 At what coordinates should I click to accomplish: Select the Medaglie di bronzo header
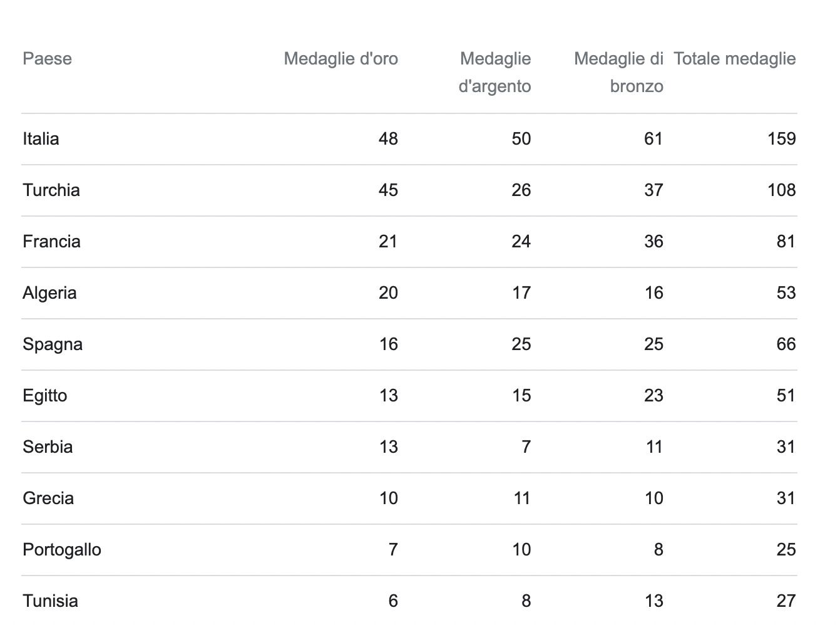[618, 73]
